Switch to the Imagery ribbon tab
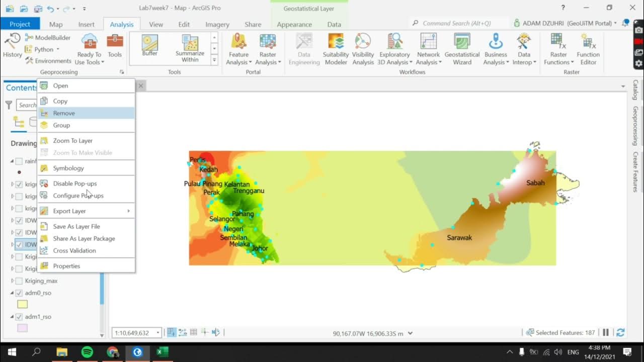 tap(217, 24)
